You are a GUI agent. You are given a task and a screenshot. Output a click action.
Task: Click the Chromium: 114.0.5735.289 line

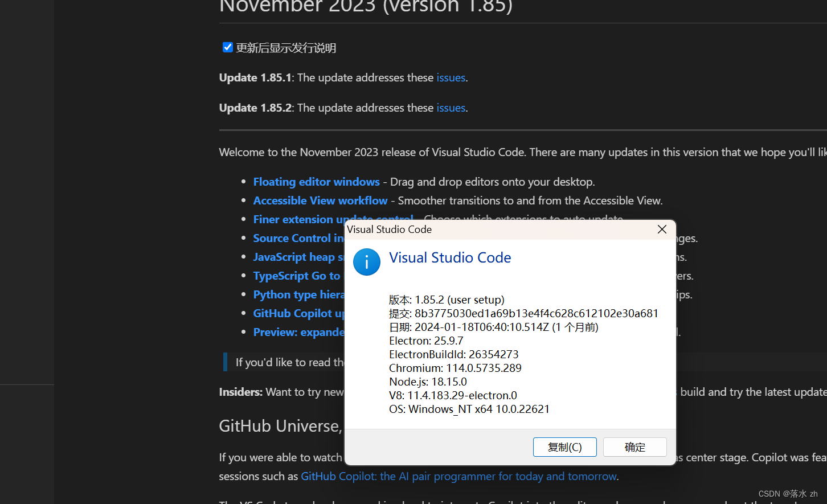point(455,368)
